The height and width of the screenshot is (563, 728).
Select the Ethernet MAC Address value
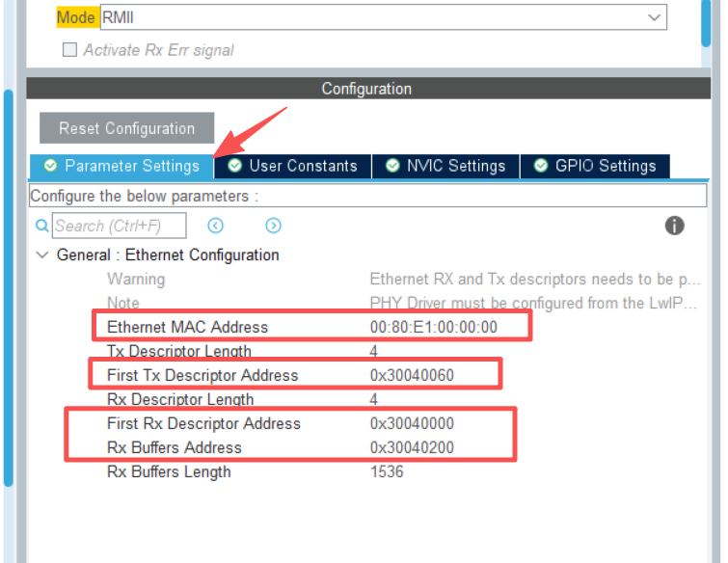433,327
